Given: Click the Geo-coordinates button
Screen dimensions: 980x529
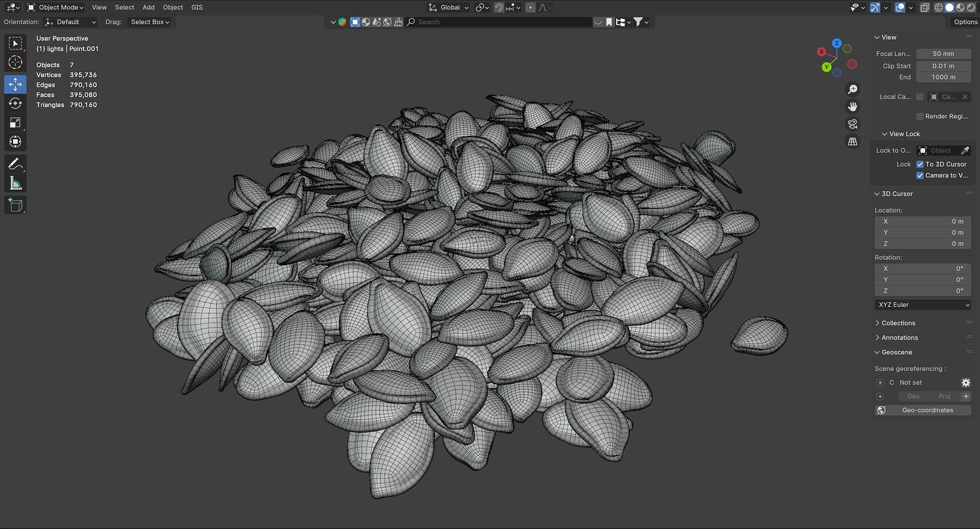Looking at the screenshot, I should [x=923, y=410].
